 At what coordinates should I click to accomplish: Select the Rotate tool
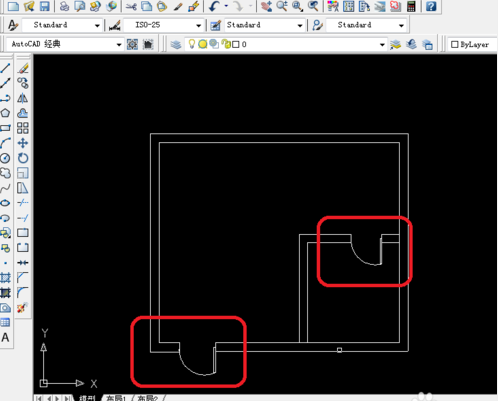click(23, 158)
